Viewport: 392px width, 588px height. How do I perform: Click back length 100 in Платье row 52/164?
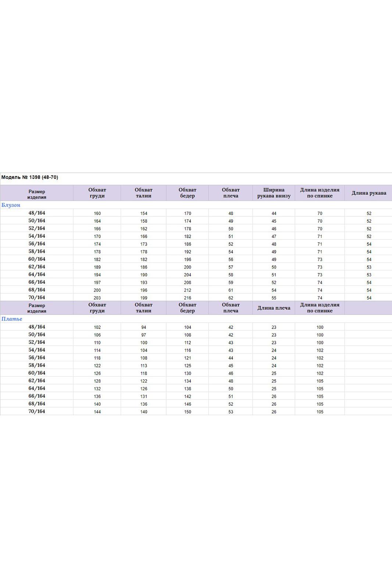click(320, 343)
